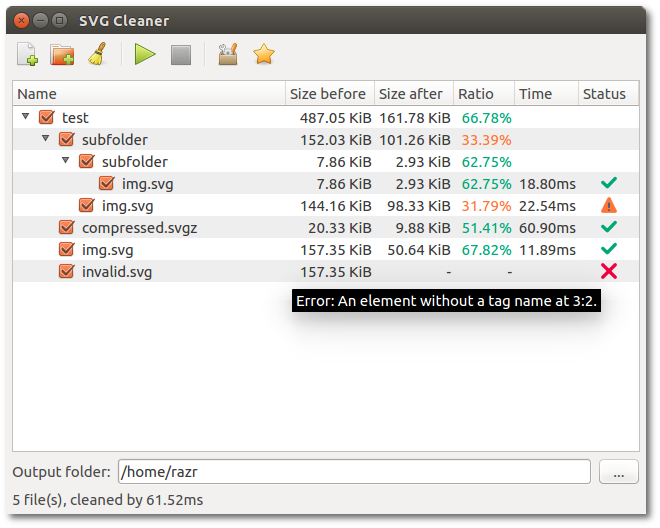The image size is (660, 528).
Task: Click the Add files icon
Action: 27,54
